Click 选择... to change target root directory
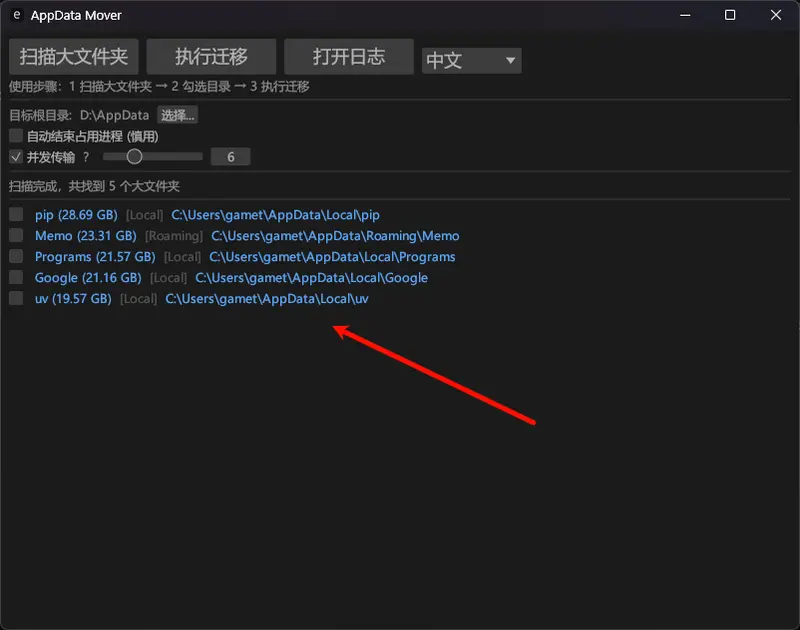Viewport: 800px width, 630px height. click(177, 114)
